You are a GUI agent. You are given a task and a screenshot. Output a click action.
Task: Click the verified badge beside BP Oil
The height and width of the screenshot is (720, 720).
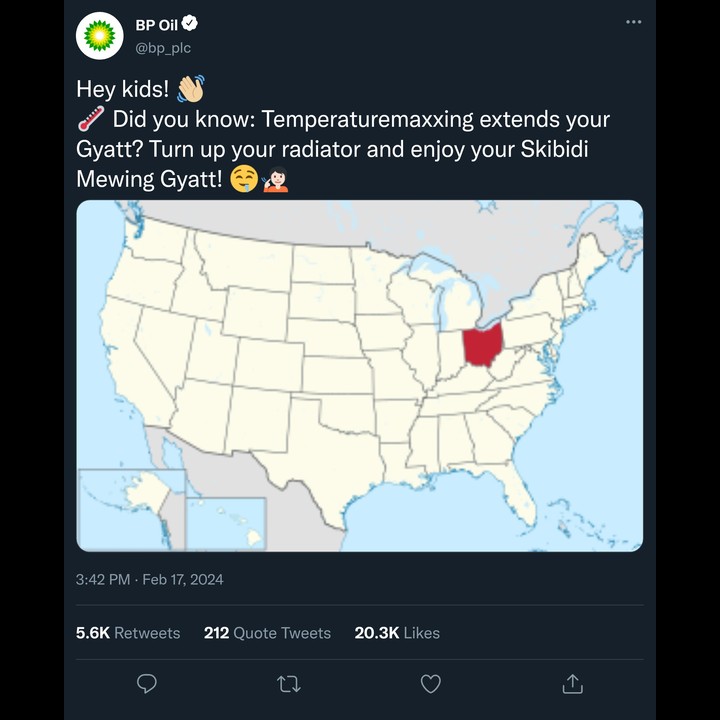tap(190, 23)
